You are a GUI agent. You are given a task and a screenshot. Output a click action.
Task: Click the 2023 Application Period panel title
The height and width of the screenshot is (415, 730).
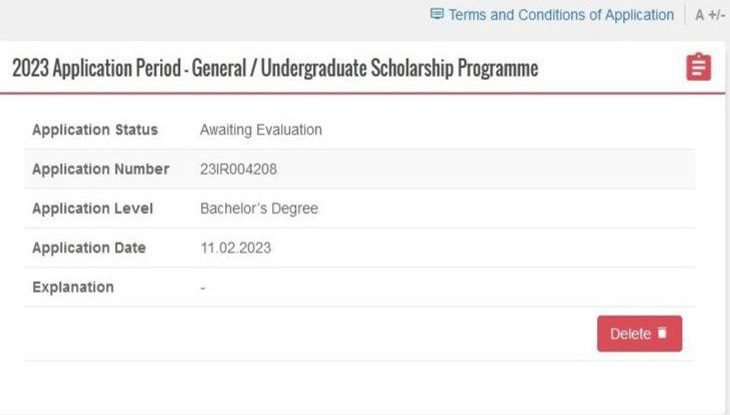coord(275,68)
